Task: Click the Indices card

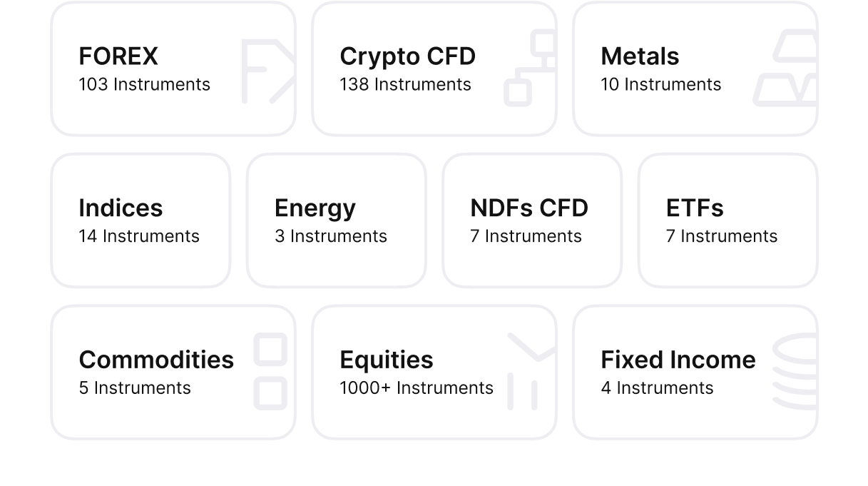Action: click(141, 220)
